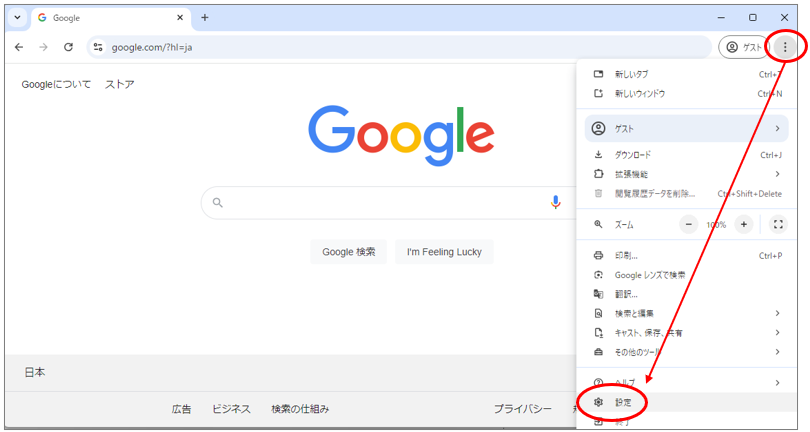Increase zoom with the plus button
The height and width of the screenshot is (432, 810).
(743, 225)
